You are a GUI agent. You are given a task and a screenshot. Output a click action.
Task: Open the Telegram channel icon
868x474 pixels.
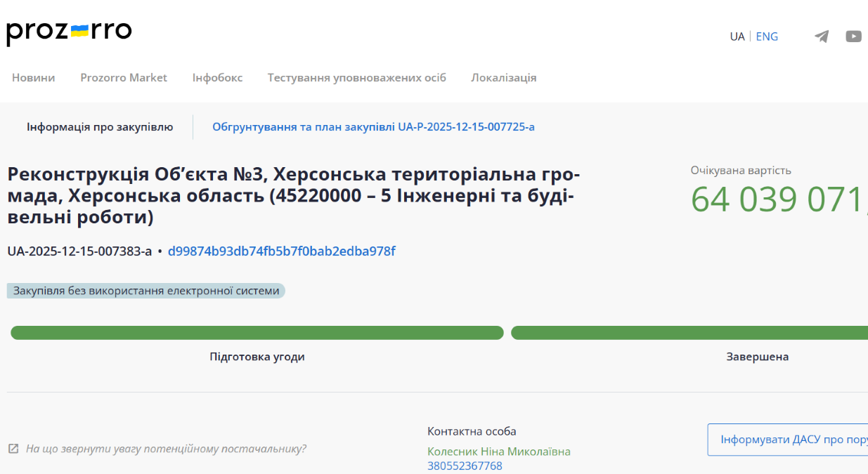(x=821, y=37)
